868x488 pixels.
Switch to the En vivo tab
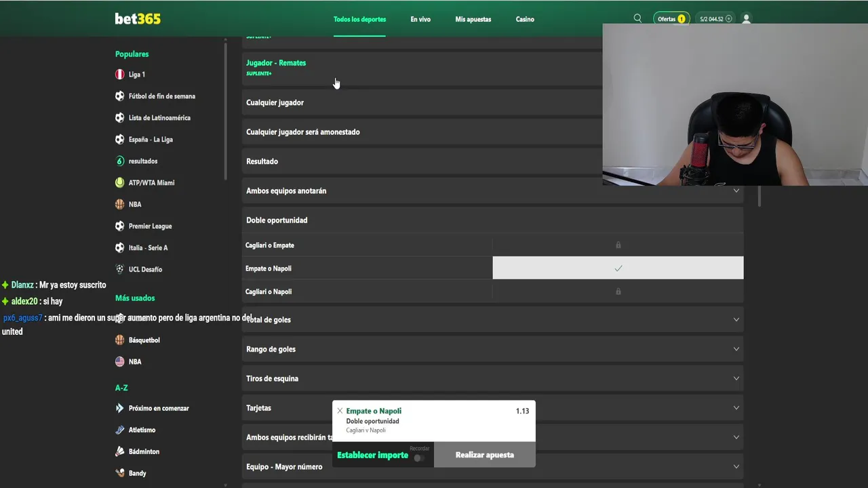coord(420,20)
